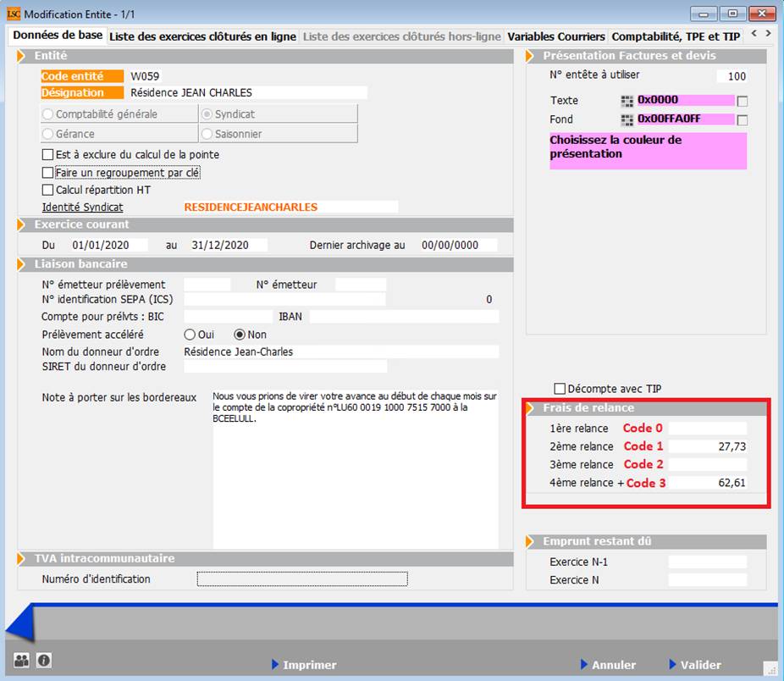This screenshot has height=681, width=784.
Task: Select 'Non' for Prélèvement accéléré
Action: 240,335
